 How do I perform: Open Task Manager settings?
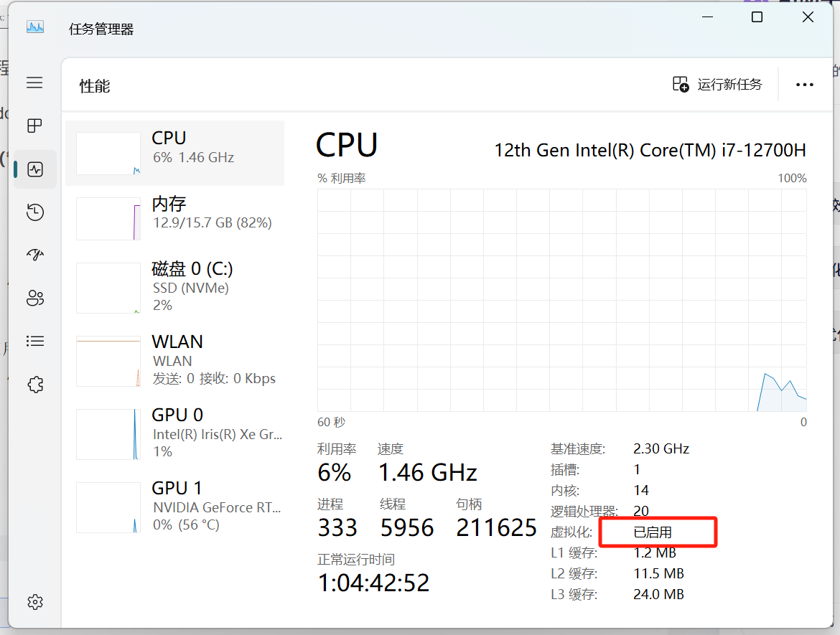click(x=34, y=601)
